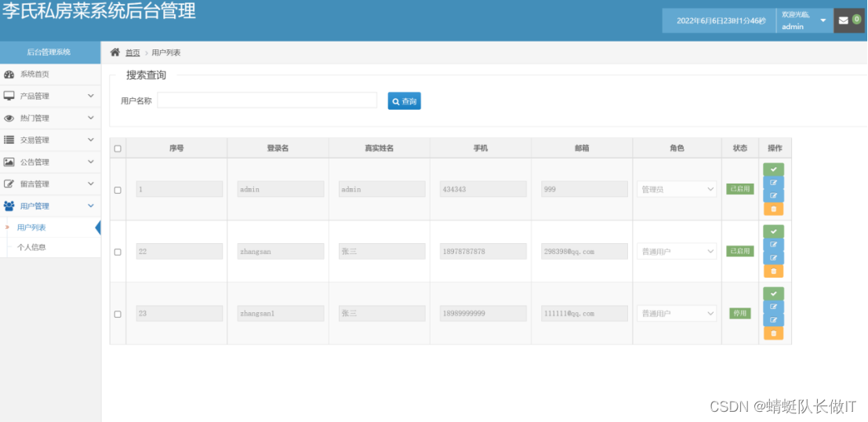868x422 pixels.
Task: Open the mail envelope notification icon
Action: 843,20
